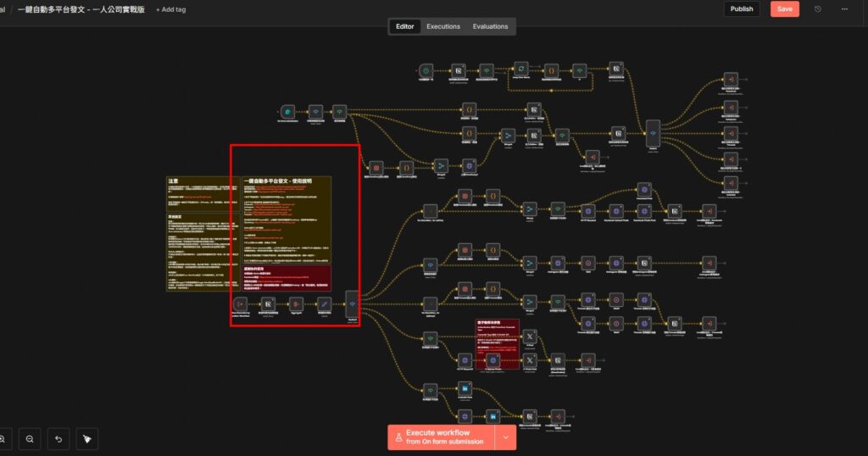The width and height of the screenshot is (868, 456).
Task: Click the reset zoom arrow button
Action: (x=58, y=438)
